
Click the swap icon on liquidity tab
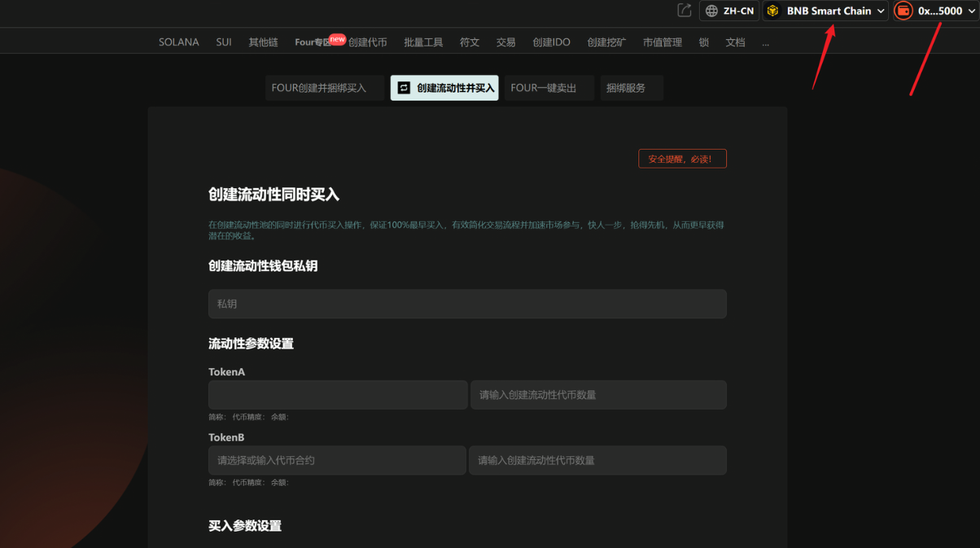pos(404,88)
